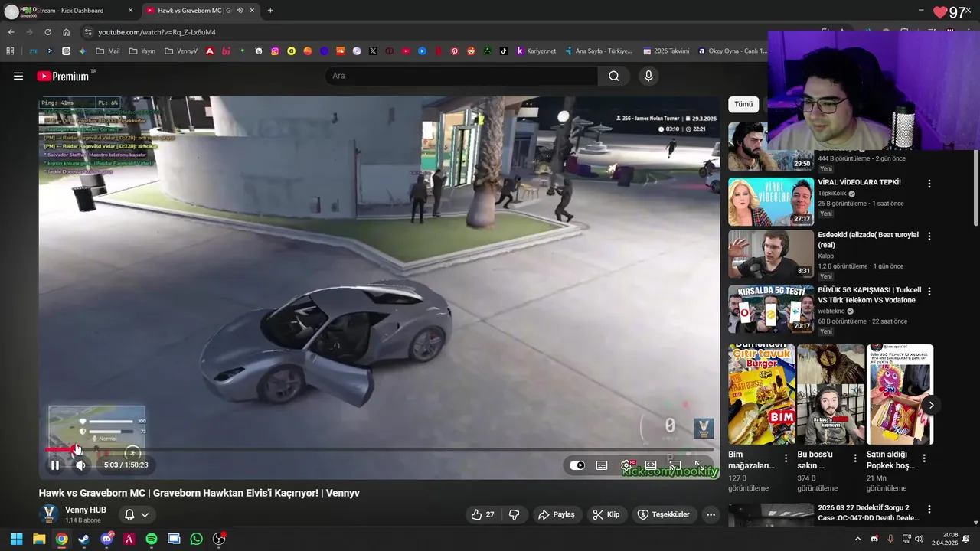Open options for Dedektif Sorgu 2 video
The image size is (980, 551).
tap(929, 509)
